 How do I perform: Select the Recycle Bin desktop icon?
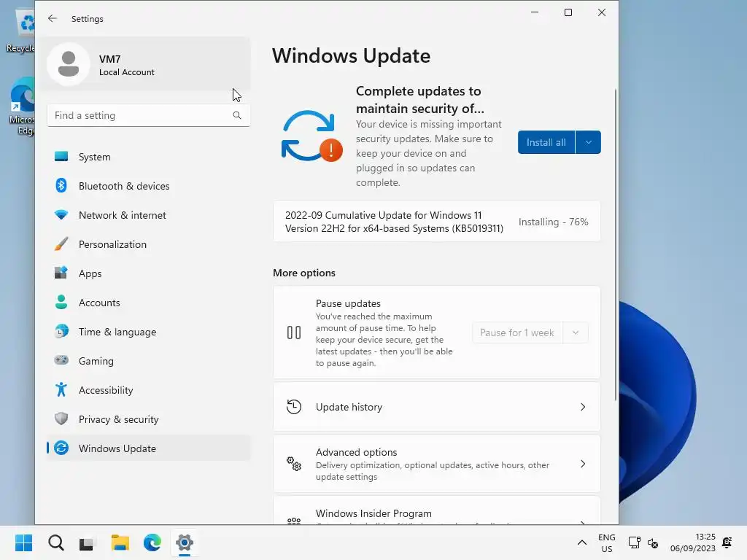21,32
